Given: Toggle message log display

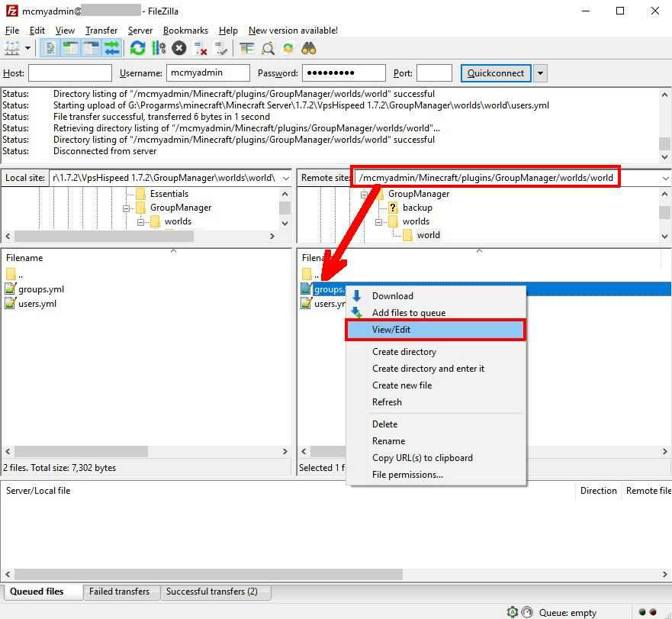Looking at the screenshot, I should pos(50,49).
